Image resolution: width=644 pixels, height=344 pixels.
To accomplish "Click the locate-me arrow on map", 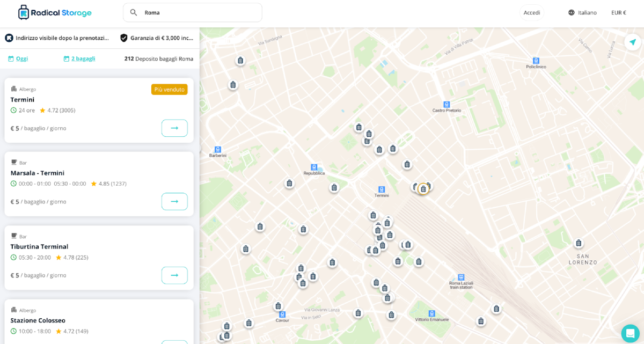I will pyautogui.click(x=633, y=42).
